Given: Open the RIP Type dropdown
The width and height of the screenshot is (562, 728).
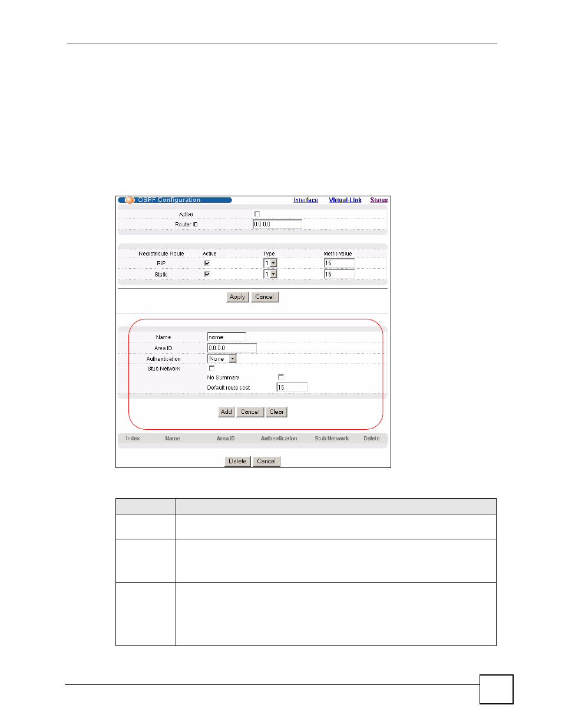Looking at the screenshot, I should (x=270, y=263).
